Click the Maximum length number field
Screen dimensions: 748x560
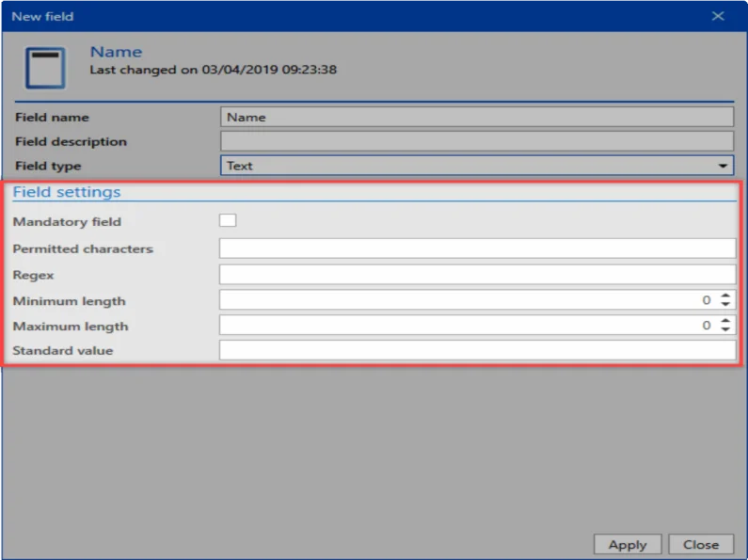point(478,326)
